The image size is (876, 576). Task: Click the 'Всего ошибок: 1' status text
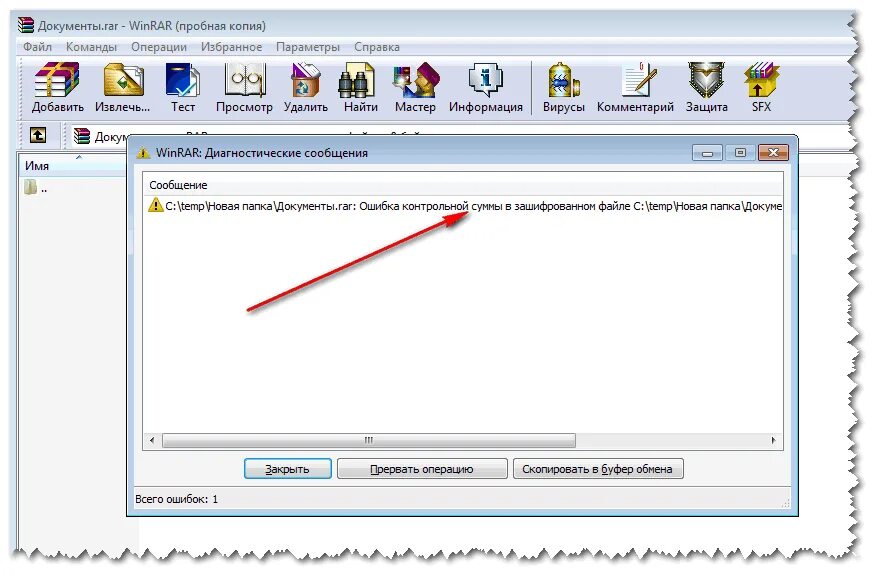pyautogui.click(x=177, y=499)
